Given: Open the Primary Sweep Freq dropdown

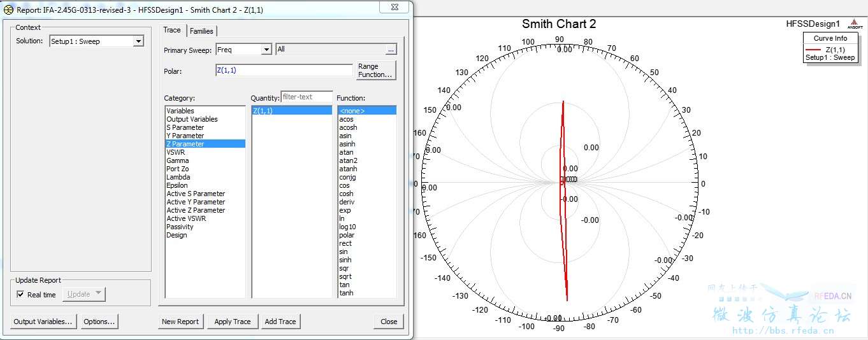Looking at the screenshot, I should [x=266, y=49].
